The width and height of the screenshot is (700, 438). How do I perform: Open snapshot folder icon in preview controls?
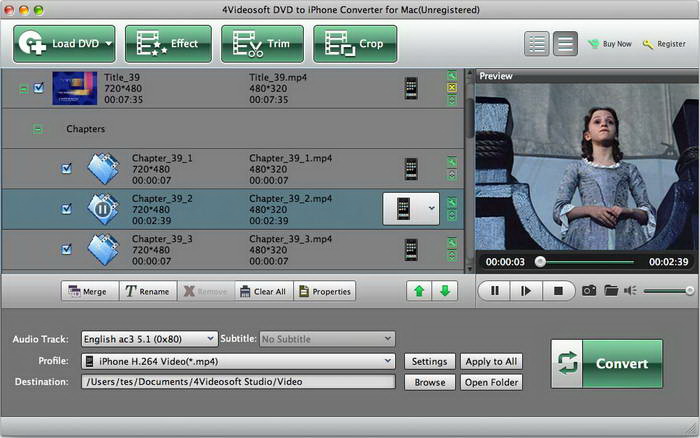611,291
